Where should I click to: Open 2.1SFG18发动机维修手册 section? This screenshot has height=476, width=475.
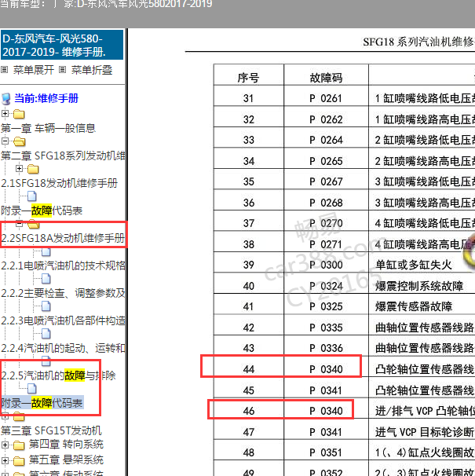pos(60,183)
